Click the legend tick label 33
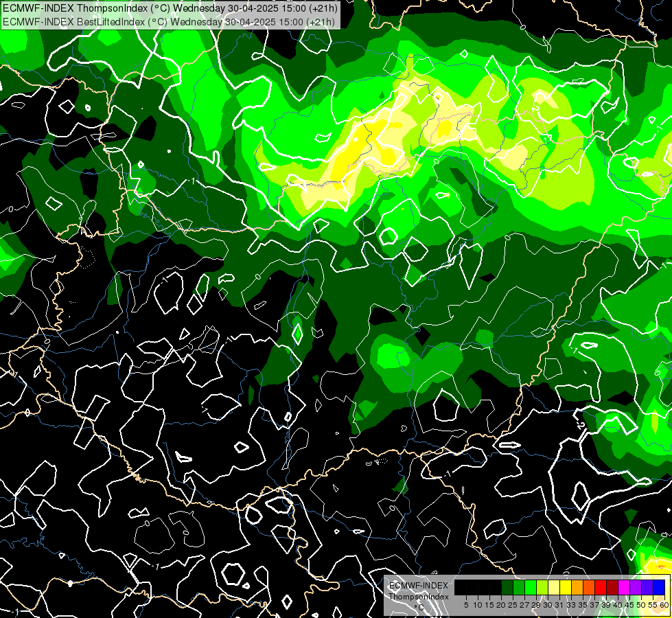 (x=571, y=605)
